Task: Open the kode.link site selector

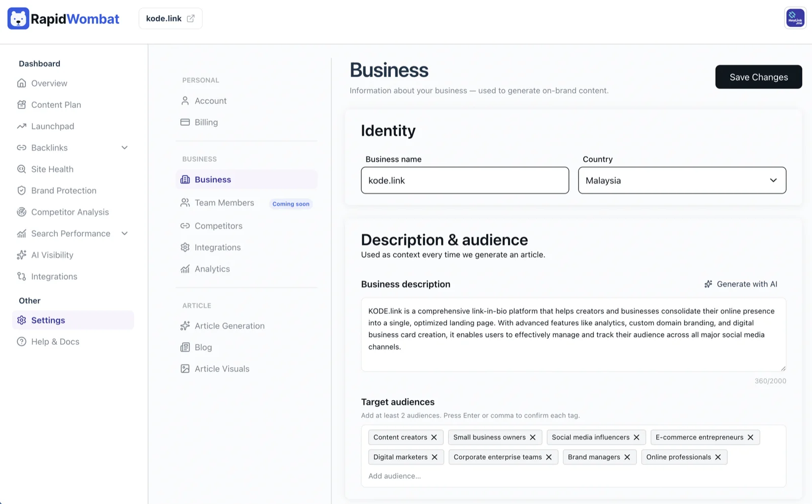Action: coord(171,19)
